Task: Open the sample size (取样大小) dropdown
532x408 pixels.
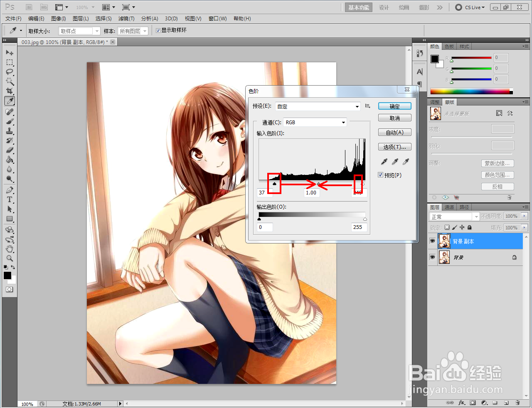Action: 79,31
